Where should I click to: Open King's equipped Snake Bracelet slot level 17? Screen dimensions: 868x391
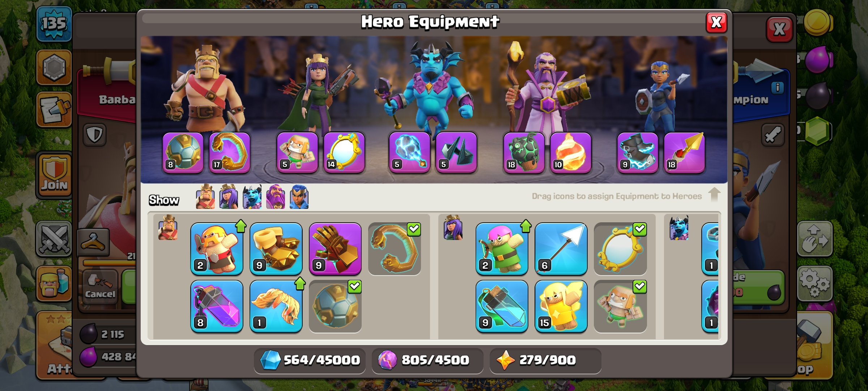coord(230,152)
